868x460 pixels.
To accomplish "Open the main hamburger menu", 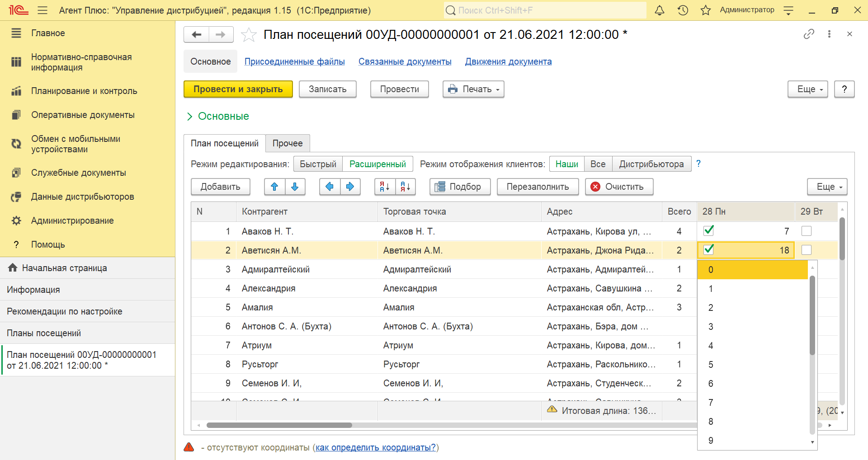I will click(42, 10).
